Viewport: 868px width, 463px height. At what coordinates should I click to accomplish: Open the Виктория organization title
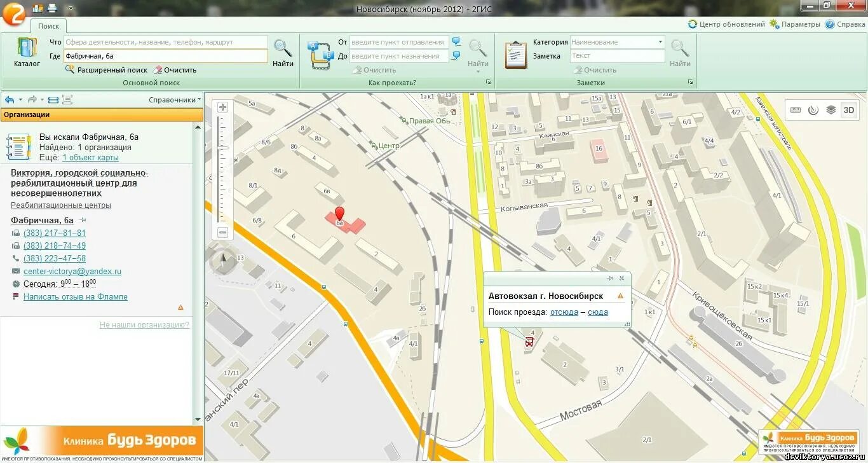pos(79,183)
